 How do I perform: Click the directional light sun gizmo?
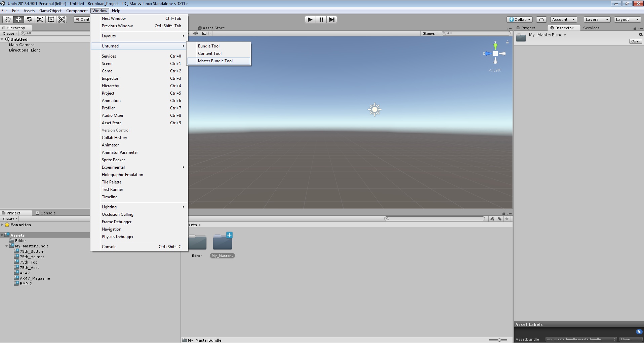[x=375, y=109]
